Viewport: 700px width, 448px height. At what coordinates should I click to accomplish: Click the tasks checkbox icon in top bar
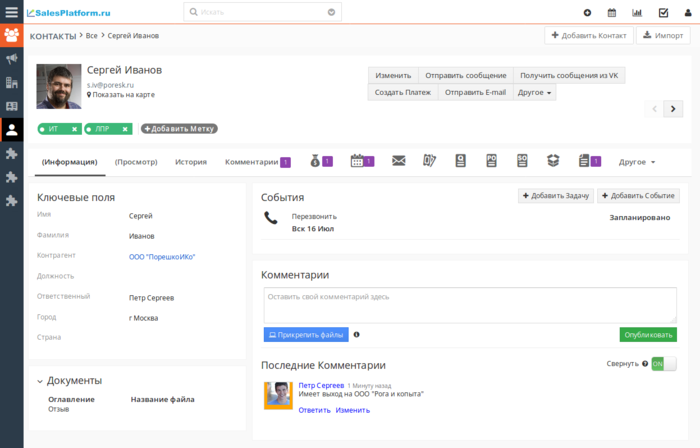pos(663,12)
